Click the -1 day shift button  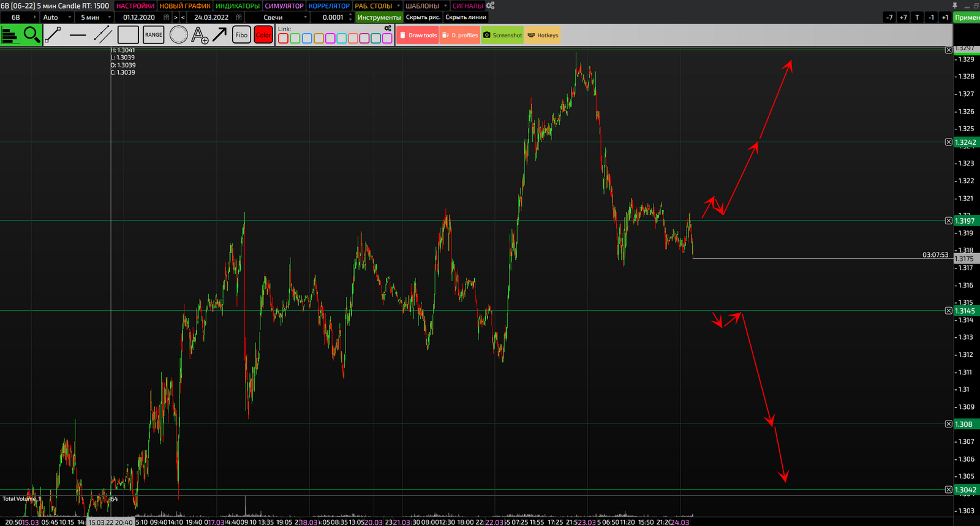point(931,17)
